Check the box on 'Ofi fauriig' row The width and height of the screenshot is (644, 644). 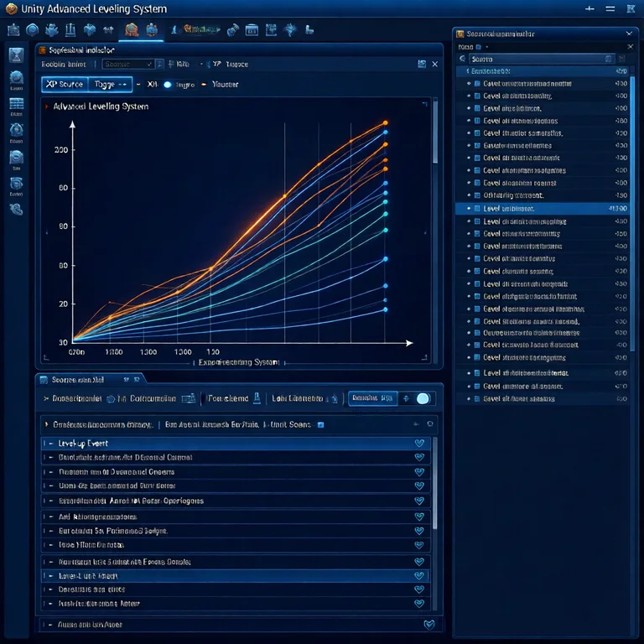[477, 195]
